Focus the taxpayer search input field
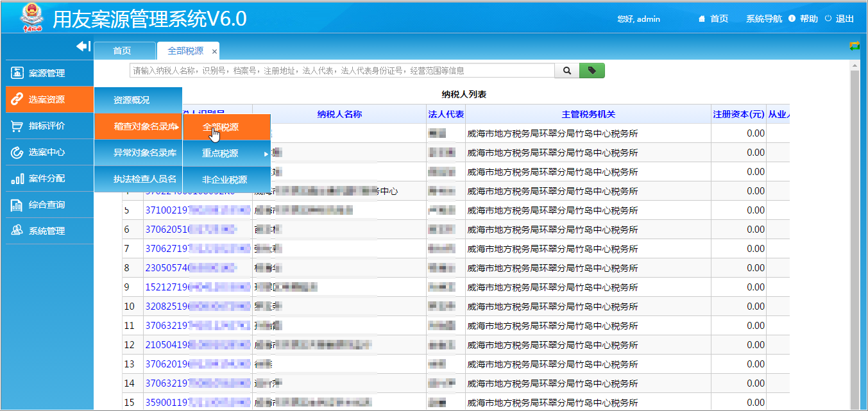The height and width of the screenshot is (411, 868). tap(342, 71)
